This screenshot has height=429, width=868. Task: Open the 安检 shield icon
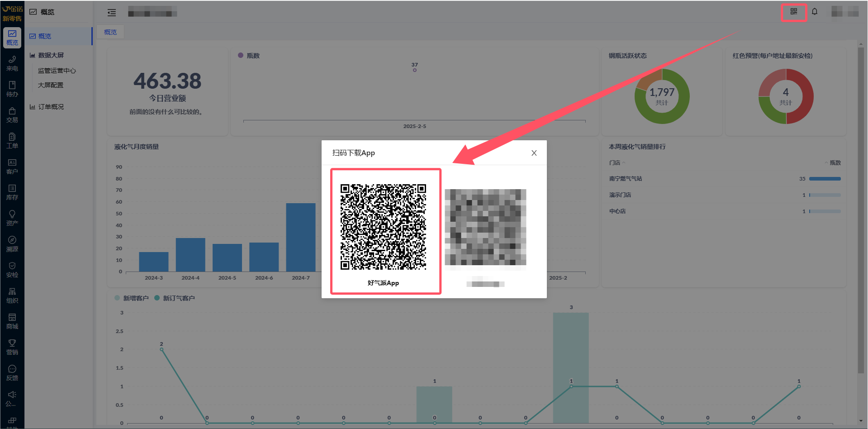12,270
